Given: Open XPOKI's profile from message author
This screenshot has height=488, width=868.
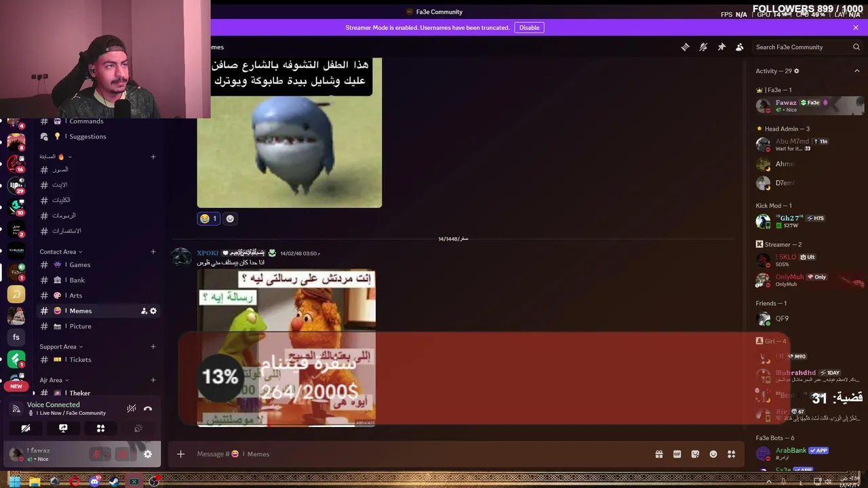Looking at the screenshot, I should [208, 253].
